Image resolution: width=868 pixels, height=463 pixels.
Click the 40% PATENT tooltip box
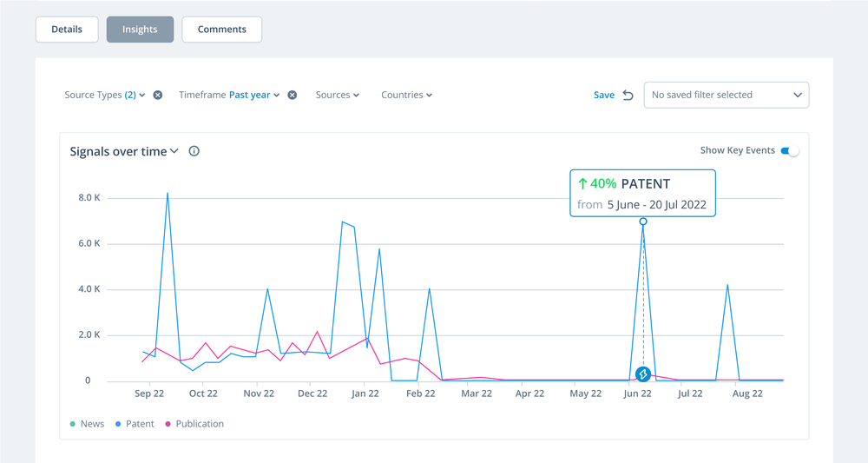[642, 194]
